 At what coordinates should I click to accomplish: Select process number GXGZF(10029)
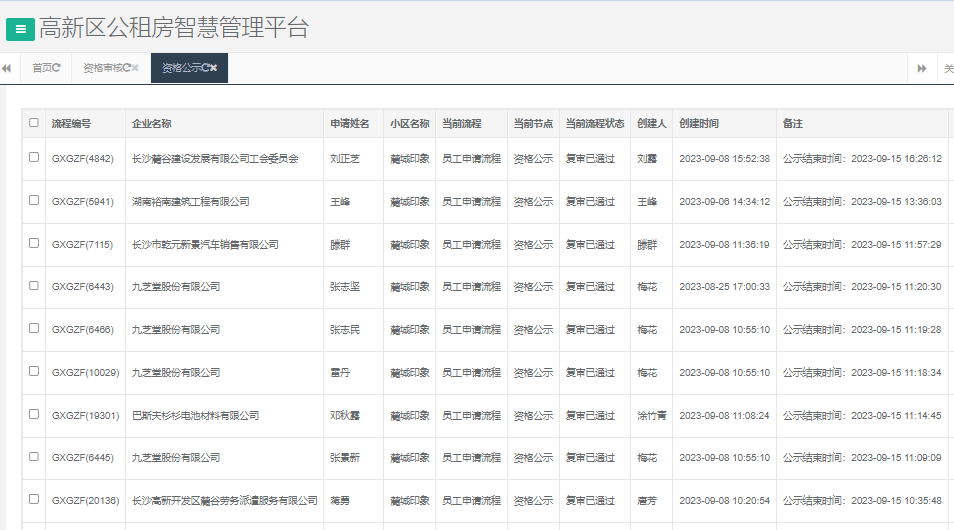[86, 372]
